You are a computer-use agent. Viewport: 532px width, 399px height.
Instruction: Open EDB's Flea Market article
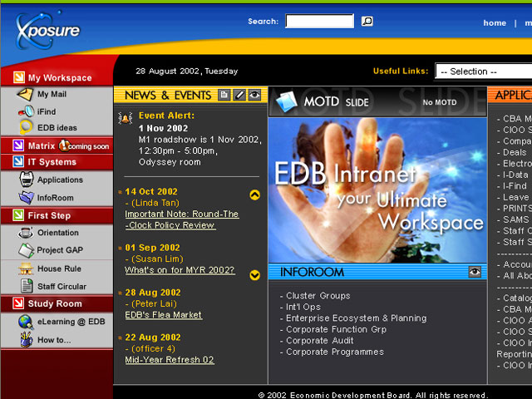click(x=164, y=315)
